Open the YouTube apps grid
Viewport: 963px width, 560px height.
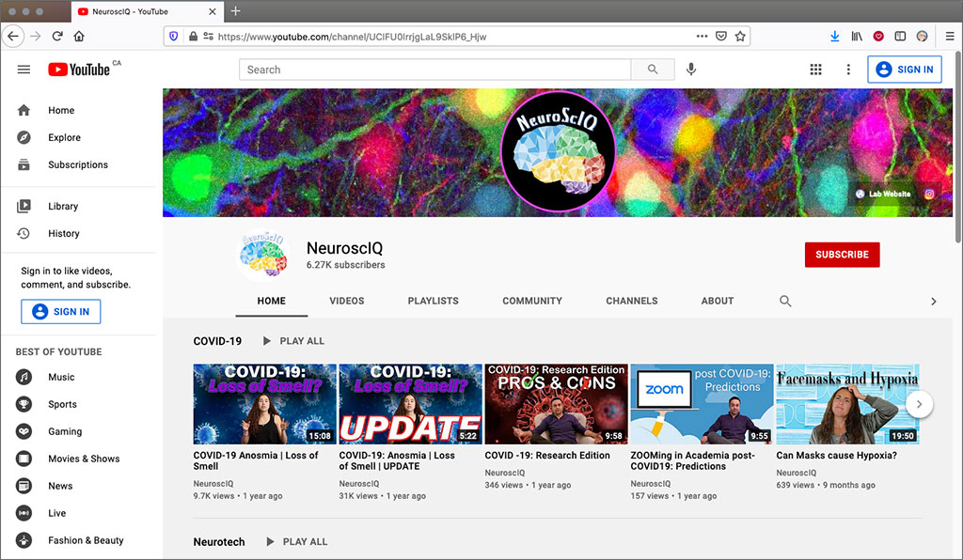pyautogui.click(x=815, y=70)
